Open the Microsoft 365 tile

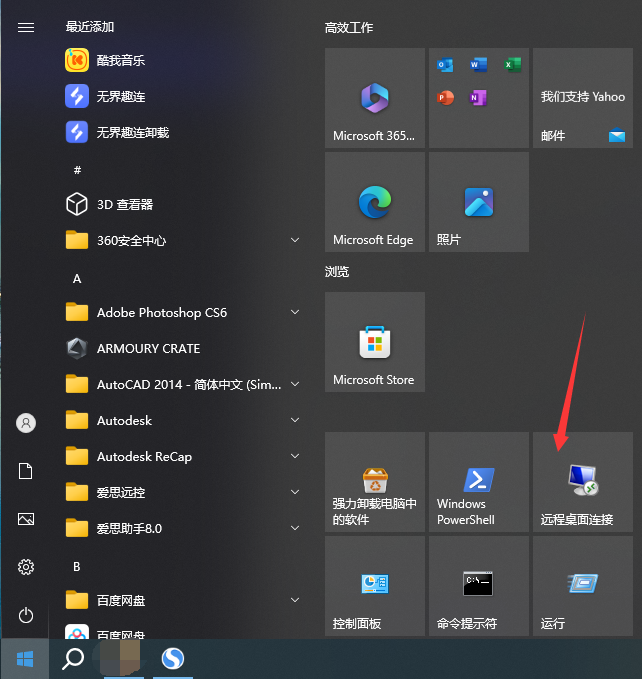pyautogui.click(x=375, y=98)
